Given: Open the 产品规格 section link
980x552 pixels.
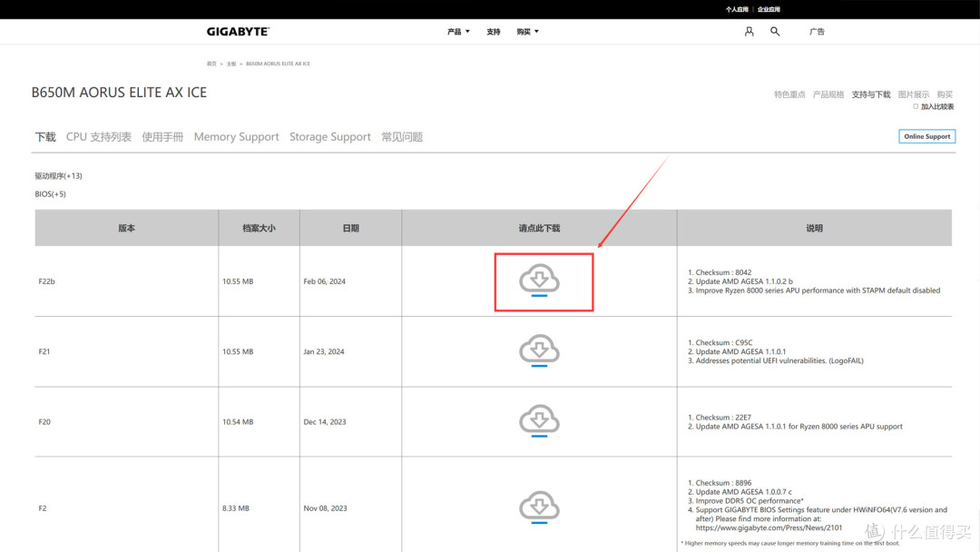Looking at the screenshot, I should [828, 94].
